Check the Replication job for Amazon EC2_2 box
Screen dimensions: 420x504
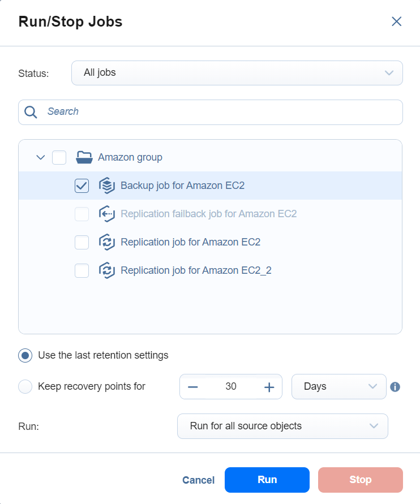coord(82,270)
